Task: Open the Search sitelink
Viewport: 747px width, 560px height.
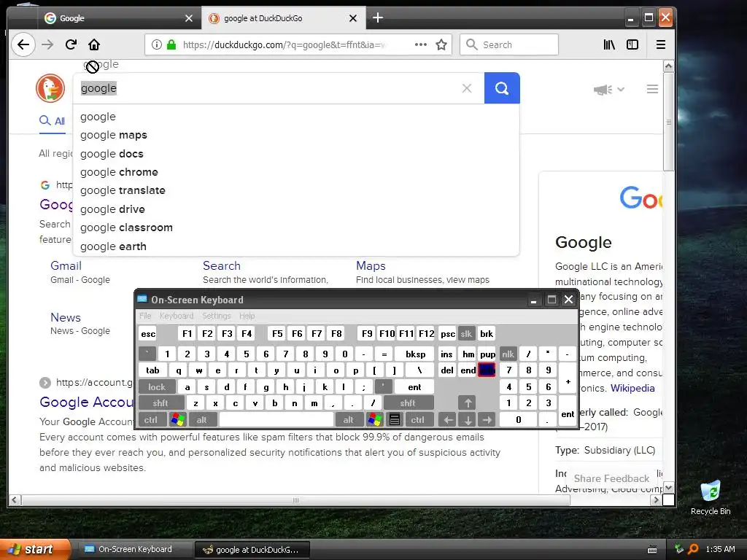Action: pos(222,265)
